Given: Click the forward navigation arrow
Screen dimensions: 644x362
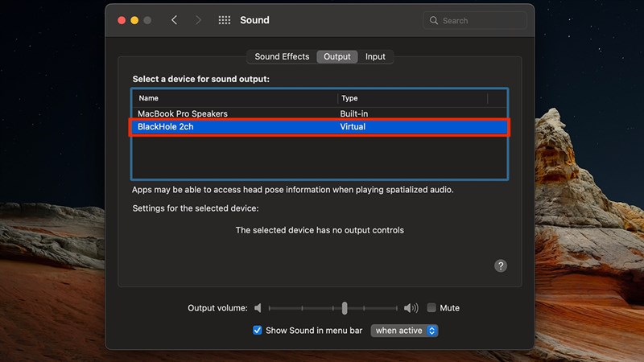Looking at the screenshot, I should 198,20.
